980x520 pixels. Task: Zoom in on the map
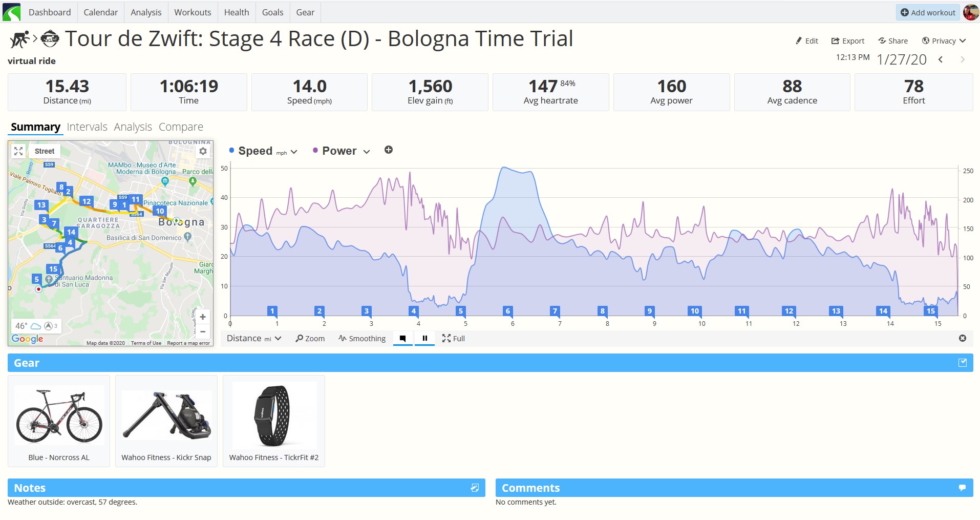click(x=203, y=317)
